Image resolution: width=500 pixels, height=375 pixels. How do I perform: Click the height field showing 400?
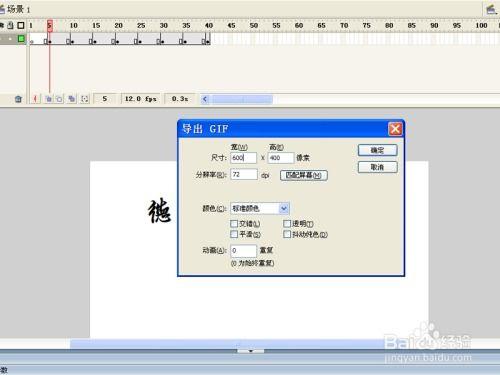click(281, 158)
